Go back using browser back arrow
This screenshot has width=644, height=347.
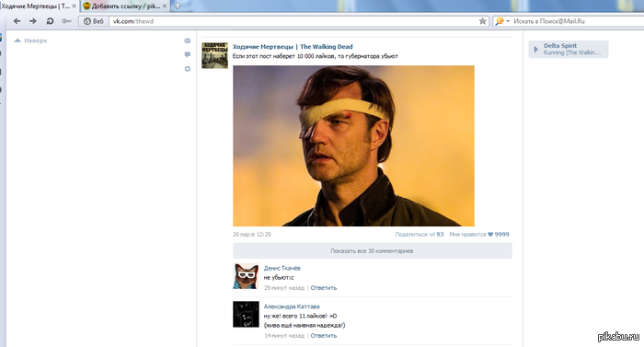pos(17,21)
